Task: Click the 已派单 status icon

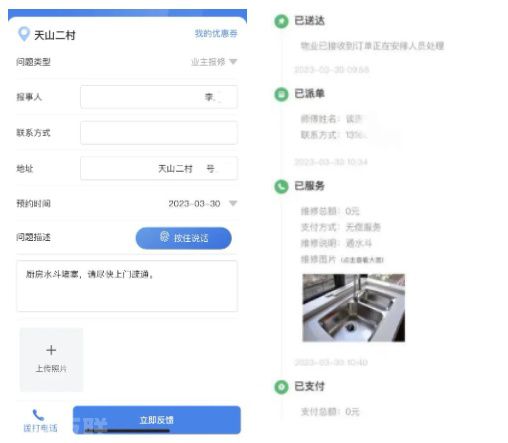Action: [x=281, y=94]
